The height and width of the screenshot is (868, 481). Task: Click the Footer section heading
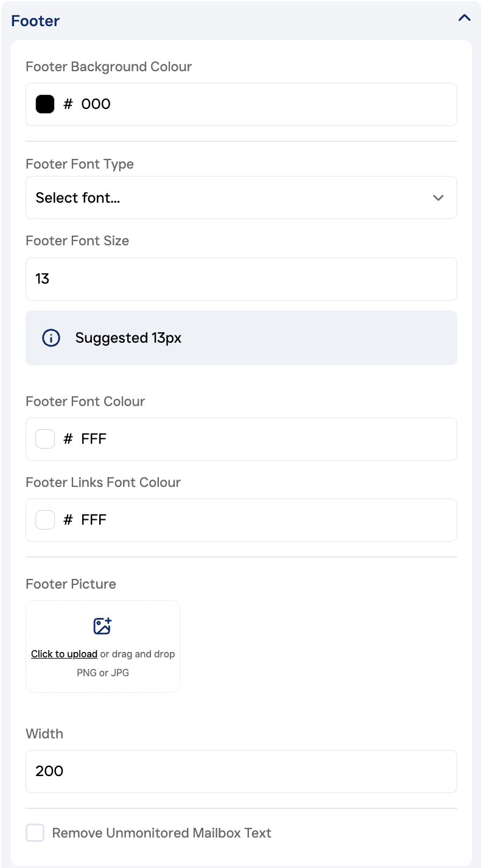coord(35,21)
